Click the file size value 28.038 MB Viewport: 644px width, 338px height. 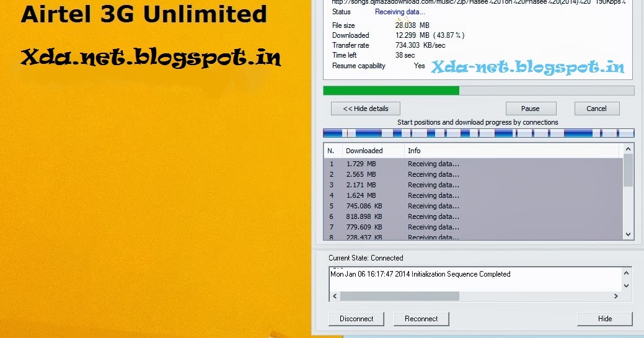(x=412, y=25)
